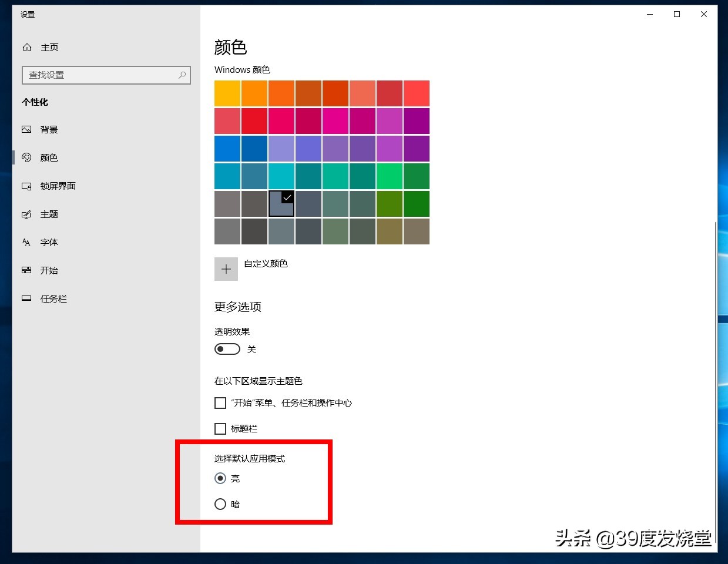Select the bright green color swatch
This screenshot has width=728, height=564.
point(389,176)
